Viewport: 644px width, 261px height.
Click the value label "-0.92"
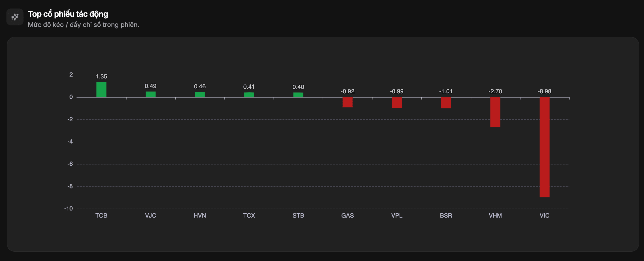pyautogui.click(x=347, y=91)
